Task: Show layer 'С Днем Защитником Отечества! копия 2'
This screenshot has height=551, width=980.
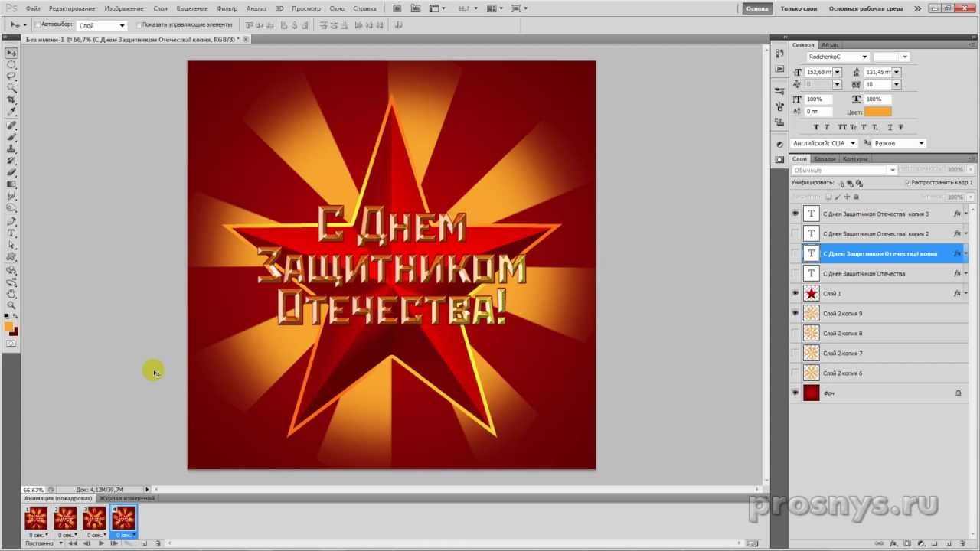Action: pos(795,233)
